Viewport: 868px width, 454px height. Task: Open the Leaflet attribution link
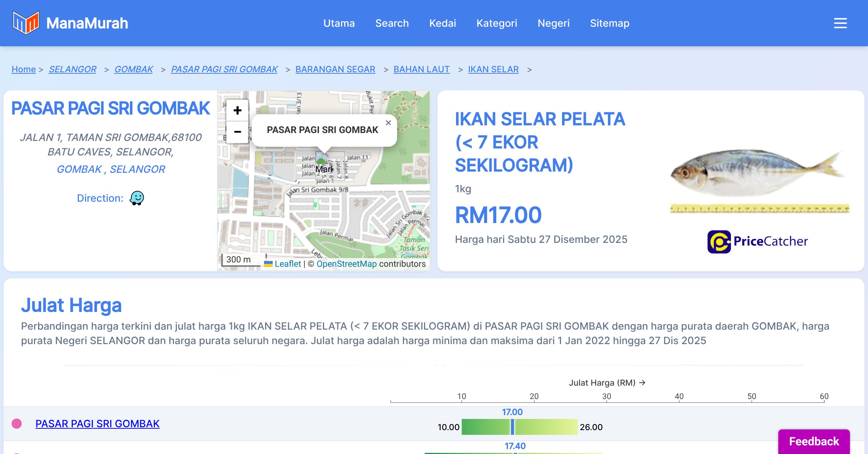tap(288, 264)
